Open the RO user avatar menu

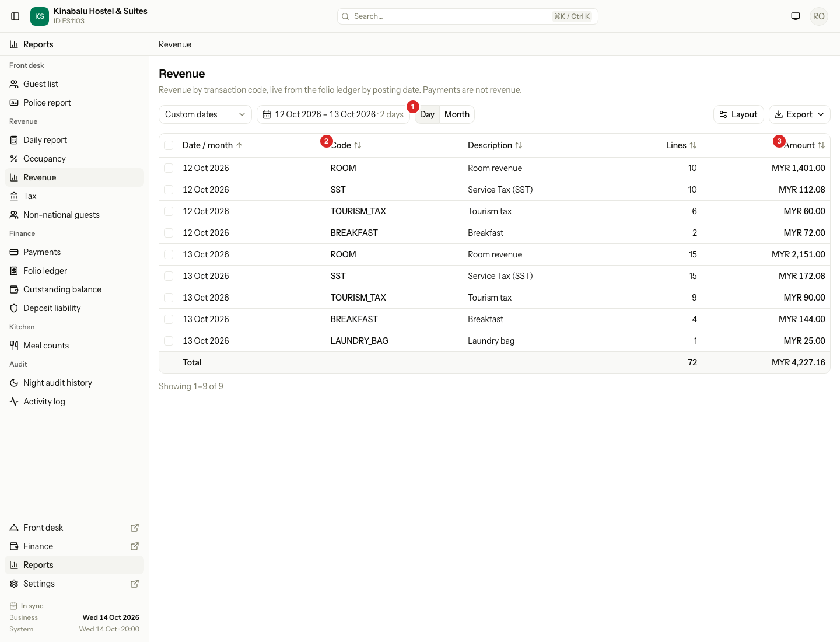pyautogui.click(x=819, y=16)
